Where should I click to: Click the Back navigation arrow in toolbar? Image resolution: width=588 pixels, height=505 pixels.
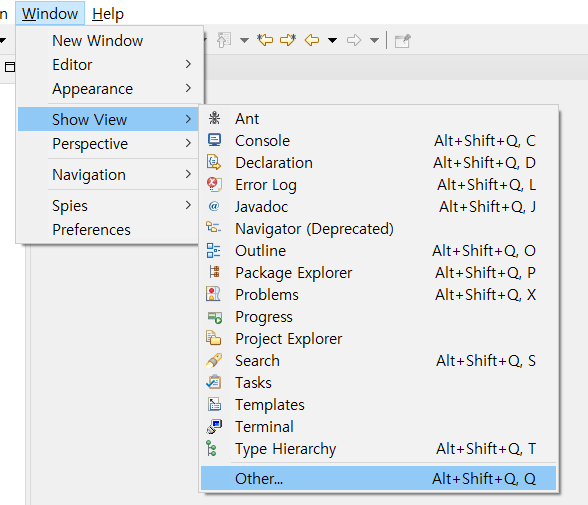pyautogui.click(x=312, y=40)
